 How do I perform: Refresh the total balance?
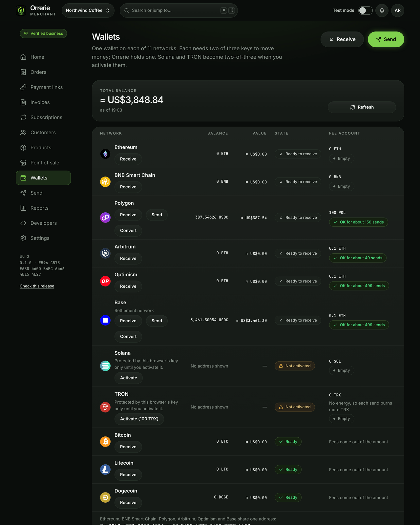[x=362, y=107]
